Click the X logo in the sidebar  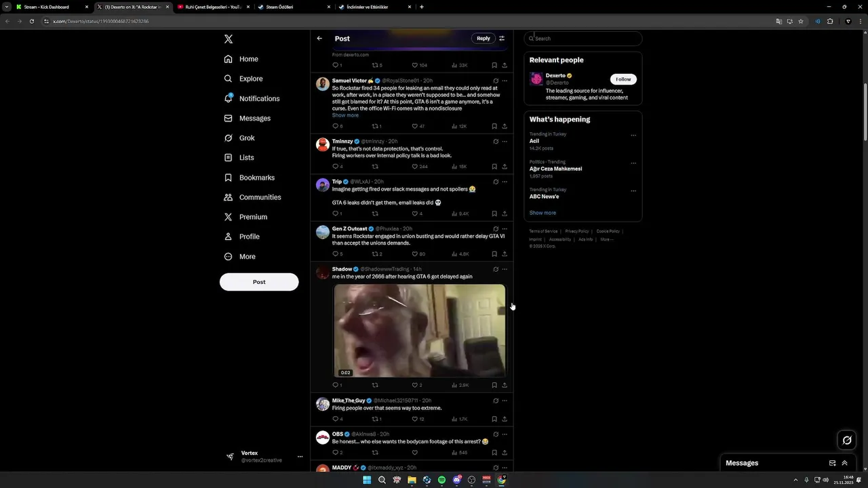click(229, 39)
